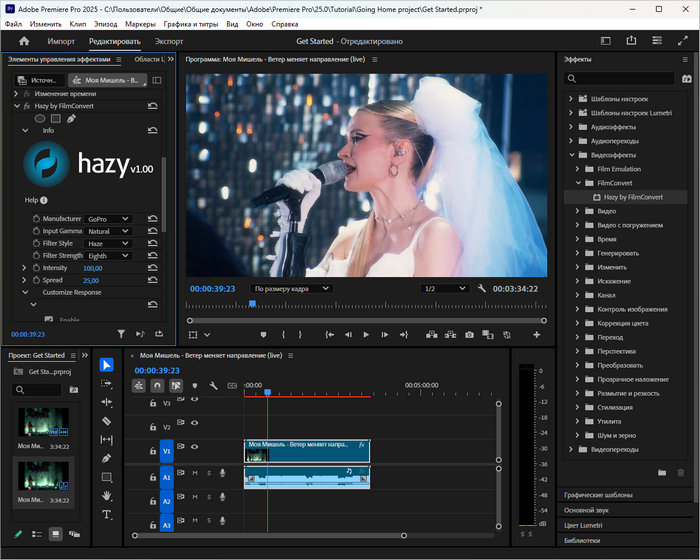This screenshot has height=560, width=700.
Task: Select the Selection tool arrow
Action: (x=106, y=365)
